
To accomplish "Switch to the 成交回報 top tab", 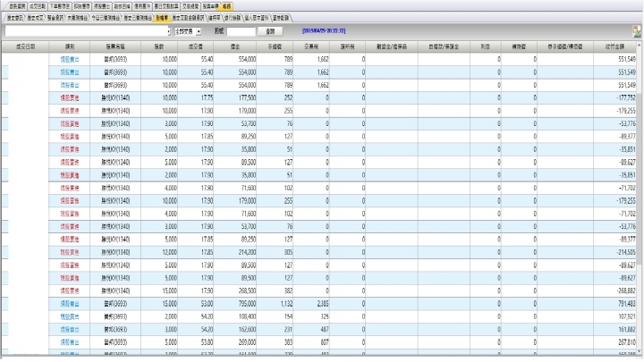I will (x=38, y=6).
